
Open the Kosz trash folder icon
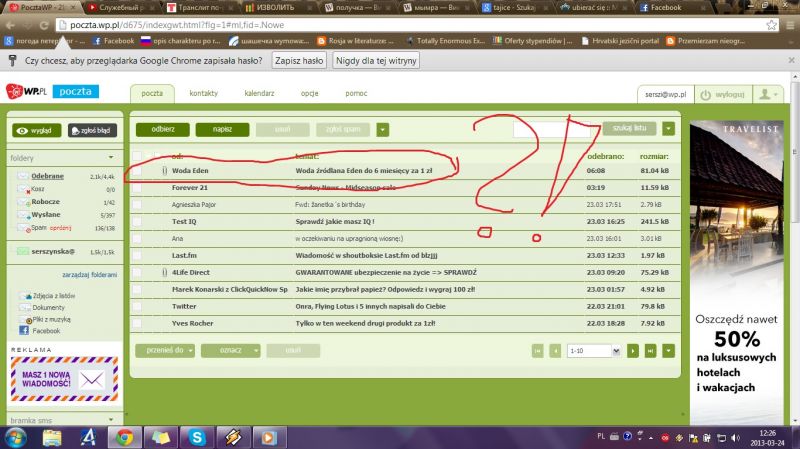coord(23,189)
